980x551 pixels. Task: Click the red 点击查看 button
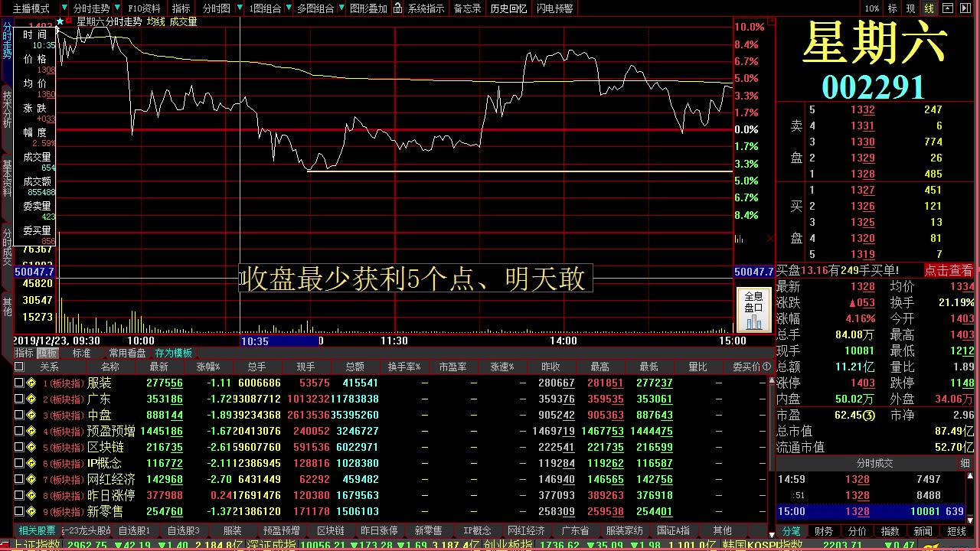(x=949, y=270)
